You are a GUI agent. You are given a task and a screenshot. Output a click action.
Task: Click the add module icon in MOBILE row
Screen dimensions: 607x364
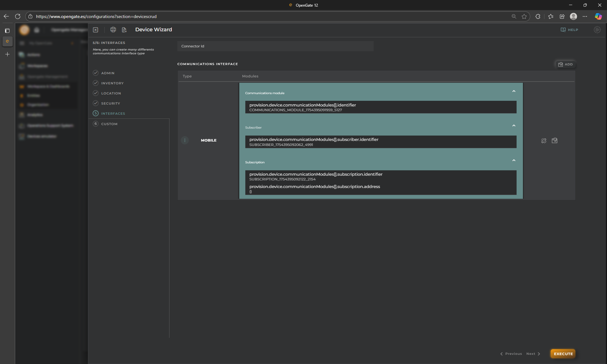tap(554, 141)
